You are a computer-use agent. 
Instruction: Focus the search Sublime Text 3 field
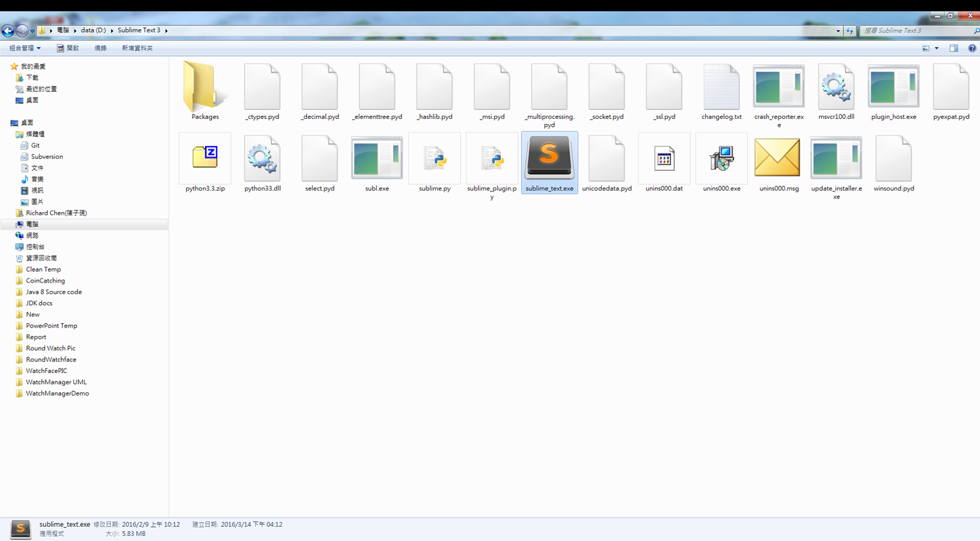point(917,30)
